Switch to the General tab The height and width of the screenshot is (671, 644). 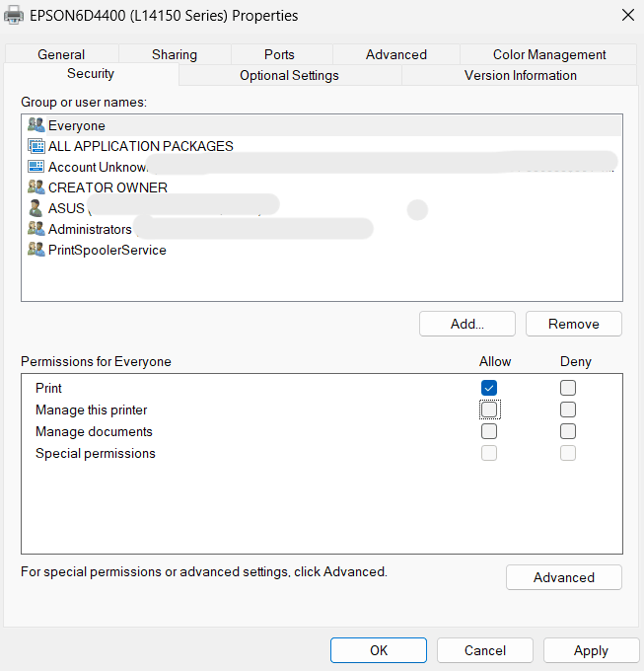click(x=61, y=54)
